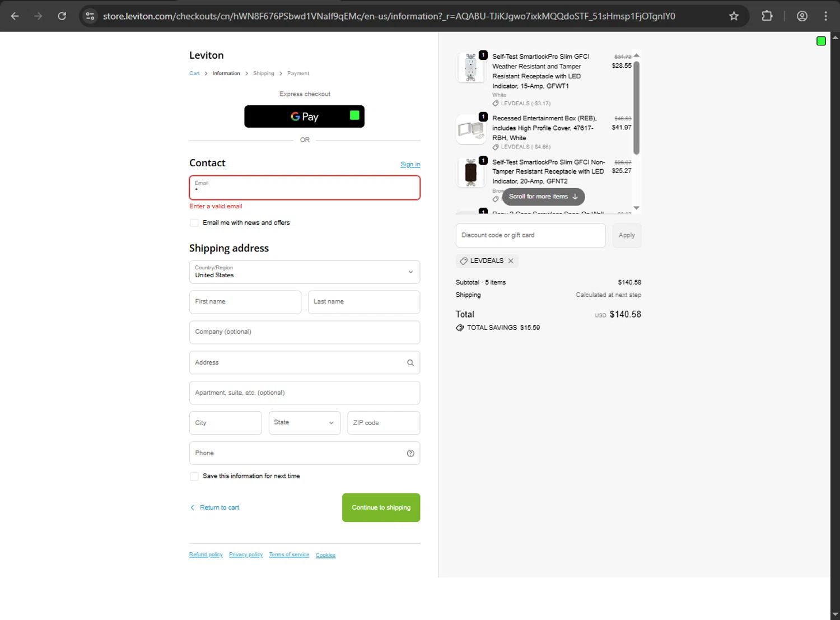Go to Cart breadcrumb
The image size is (840, 620).
[x=194, y=73]
